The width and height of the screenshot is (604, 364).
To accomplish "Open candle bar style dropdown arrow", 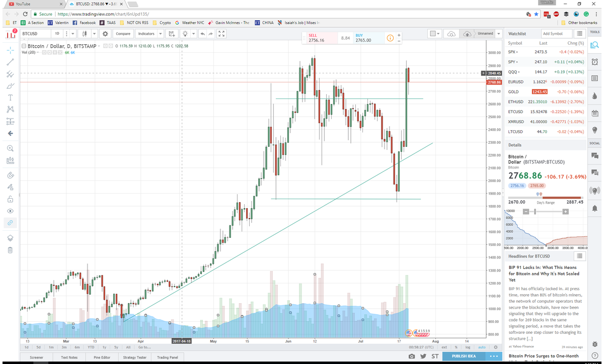I will pos(94,34).
